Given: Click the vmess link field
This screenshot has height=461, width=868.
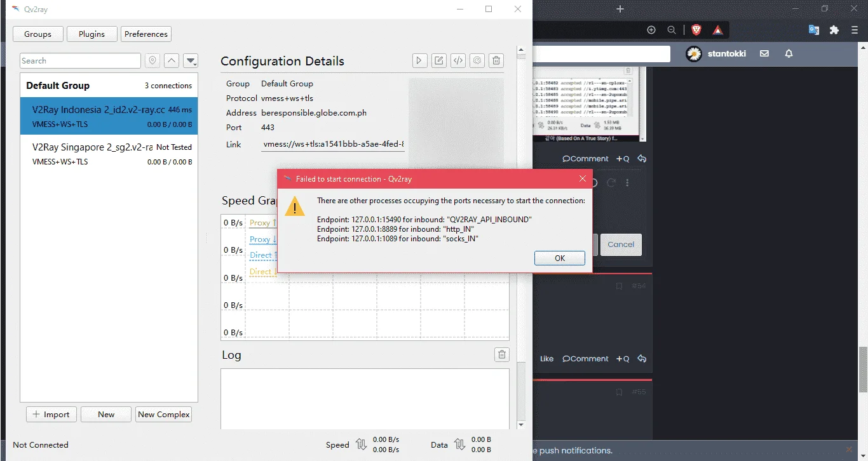Looking at the screenshot, I should (x=334, y=144).
